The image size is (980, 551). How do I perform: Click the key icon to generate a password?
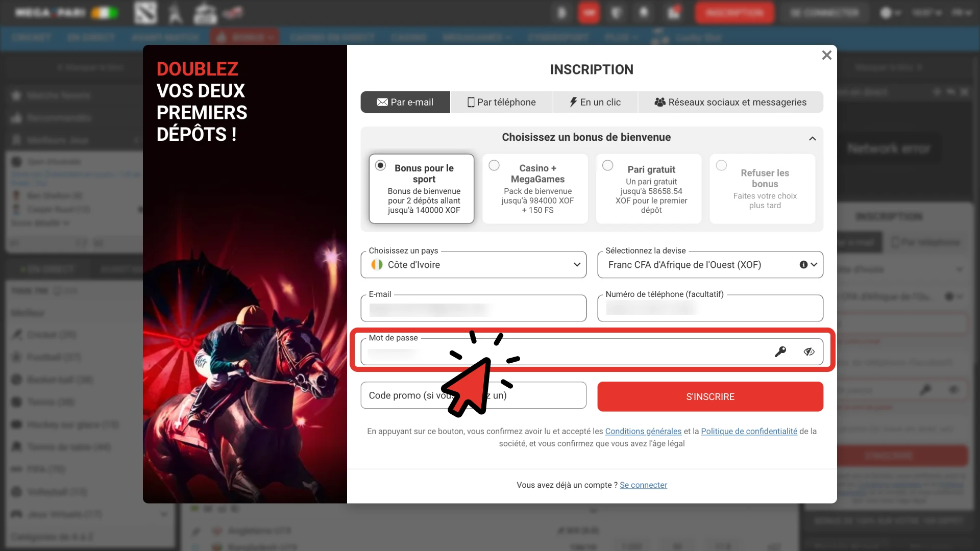coord(780,352)
